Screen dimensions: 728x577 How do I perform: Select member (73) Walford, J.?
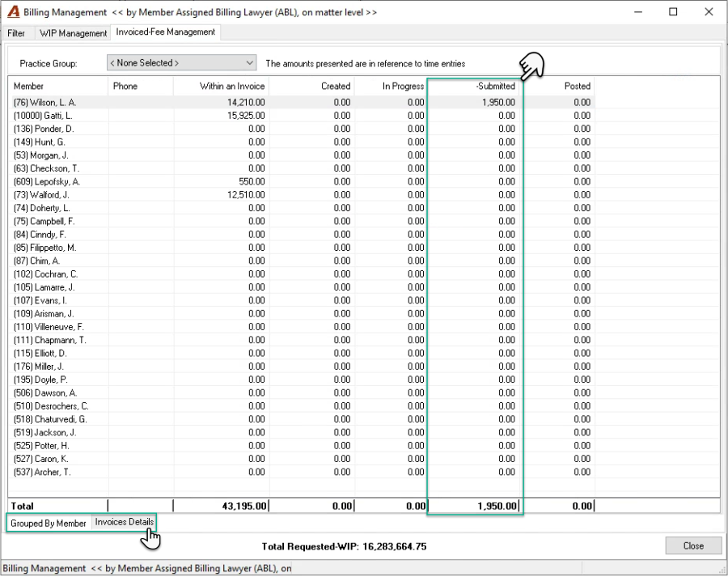(41, 195)
